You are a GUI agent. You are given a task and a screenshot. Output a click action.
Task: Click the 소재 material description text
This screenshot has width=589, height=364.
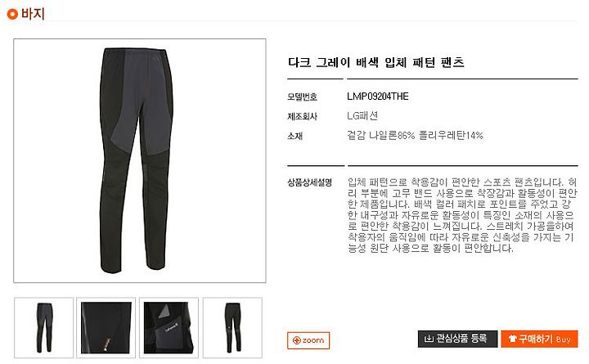point(415,135)
